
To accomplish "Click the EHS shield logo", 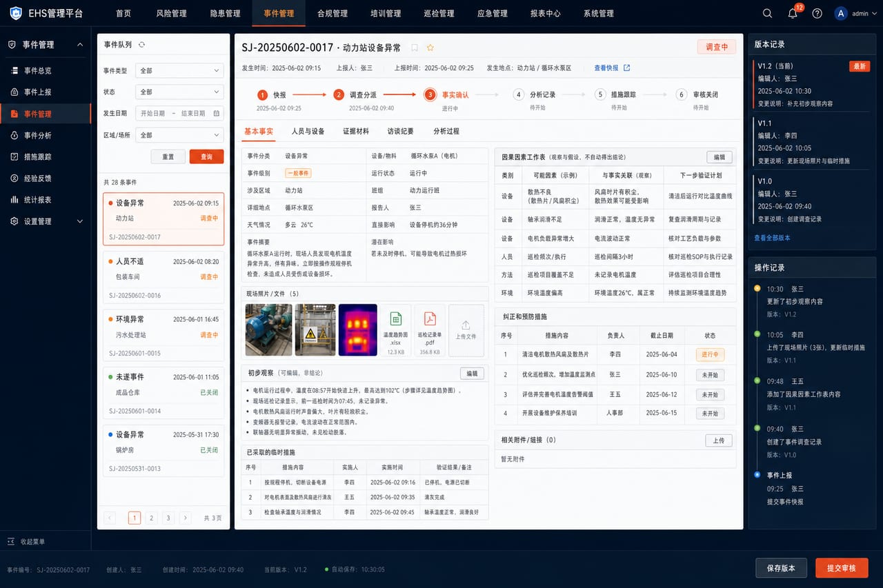I will (x=15, y=13).
